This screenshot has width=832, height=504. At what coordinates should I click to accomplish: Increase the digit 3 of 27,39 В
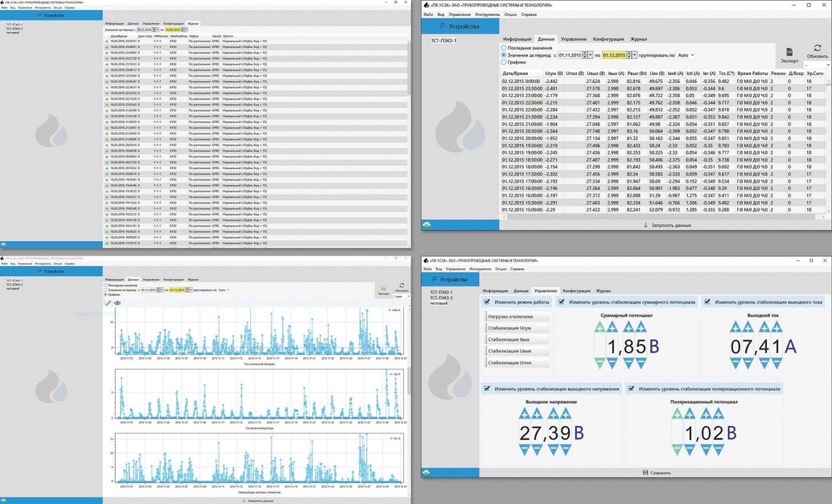(553, 414)
